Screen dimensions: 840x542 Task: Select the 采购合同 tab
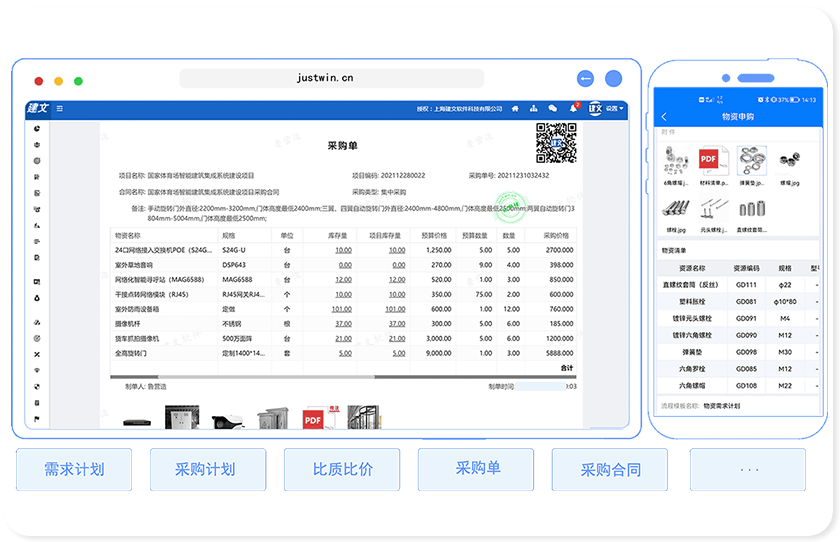tap(610, 469)
